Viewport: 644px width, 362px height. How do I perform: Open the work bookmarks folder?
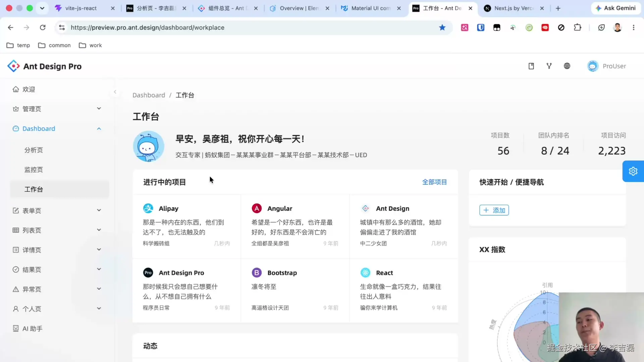[x=90, y=45]
